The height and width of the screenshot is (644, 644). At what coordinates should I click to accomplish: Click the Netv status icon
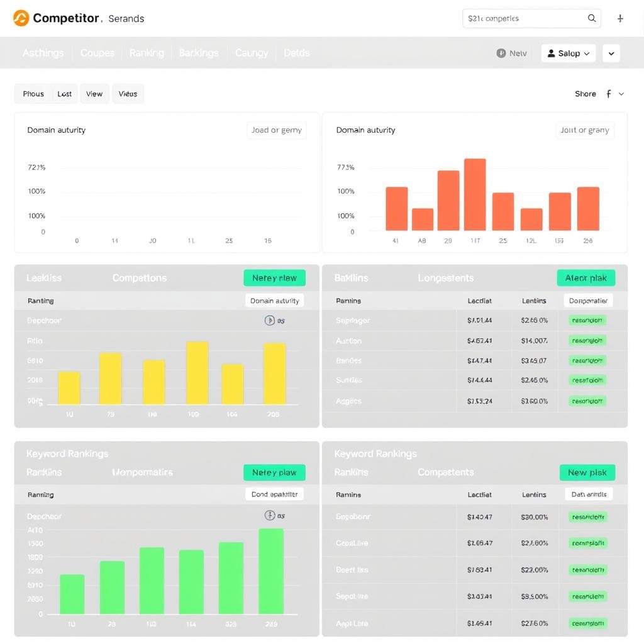501,53
